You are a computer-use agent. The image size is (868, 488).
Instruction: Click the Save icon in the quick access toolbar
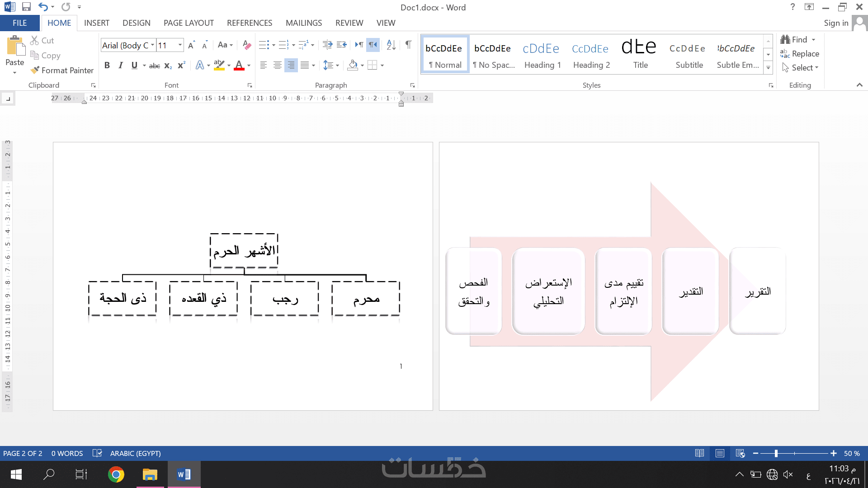click(x=26, y=7)
